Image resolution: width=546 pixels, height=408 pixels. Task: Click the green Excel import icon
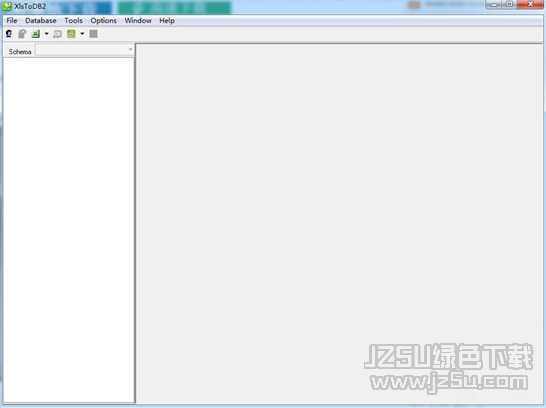[x=35, y=34]
